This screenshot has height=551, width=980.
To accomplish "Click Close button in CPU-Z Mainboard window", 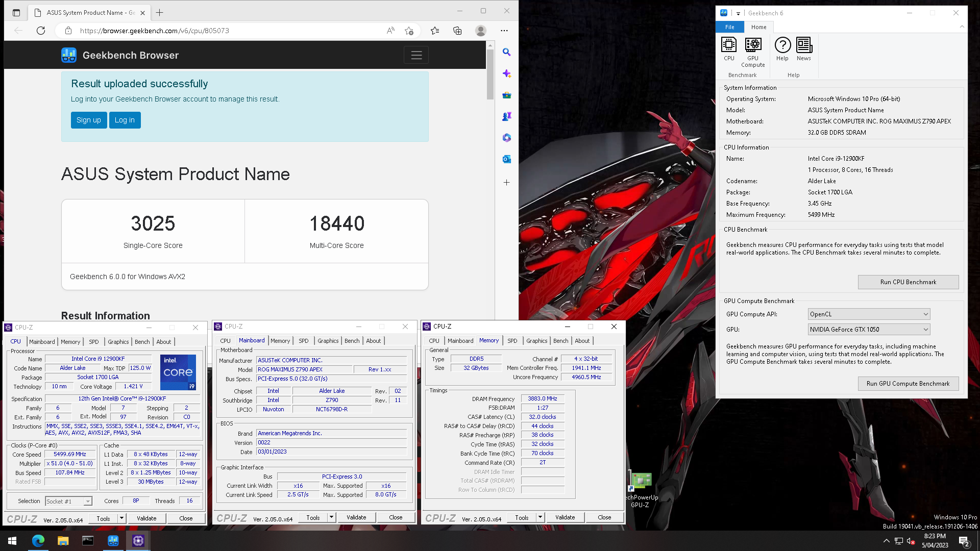I will 396,517.
